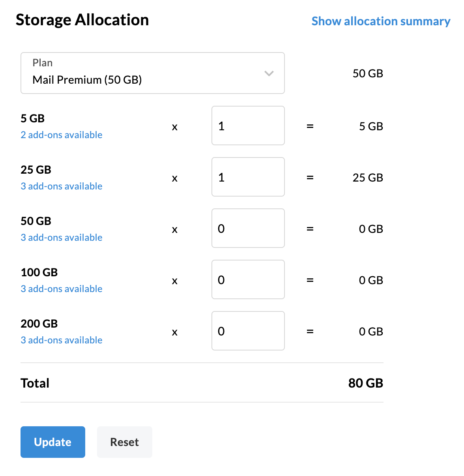Click the Reset button

[125, 442]
